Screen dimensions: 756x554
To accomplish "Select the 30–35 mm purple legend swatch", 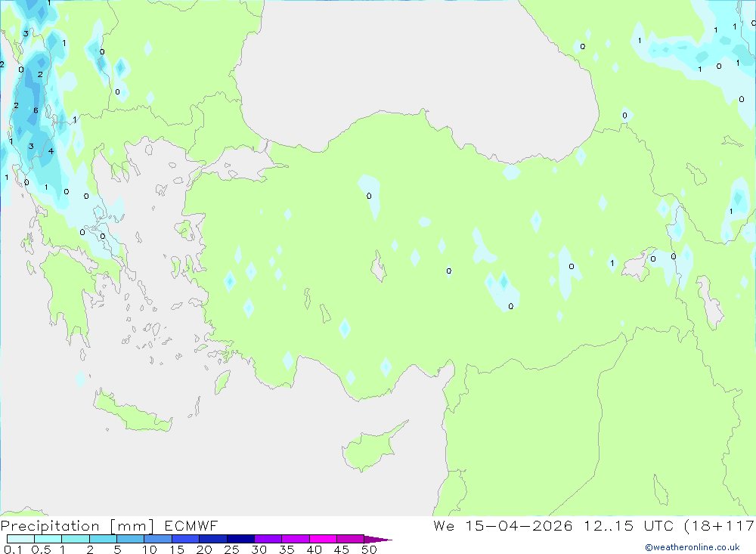I will coord(268,539).
